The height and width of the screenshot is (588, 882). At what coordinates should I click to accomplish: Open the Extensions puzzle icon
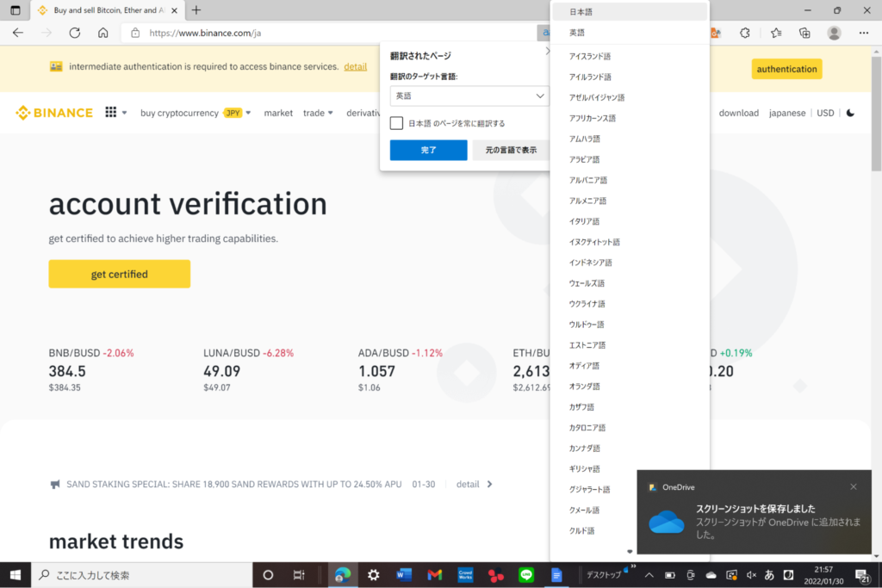[x=745, y=34]
